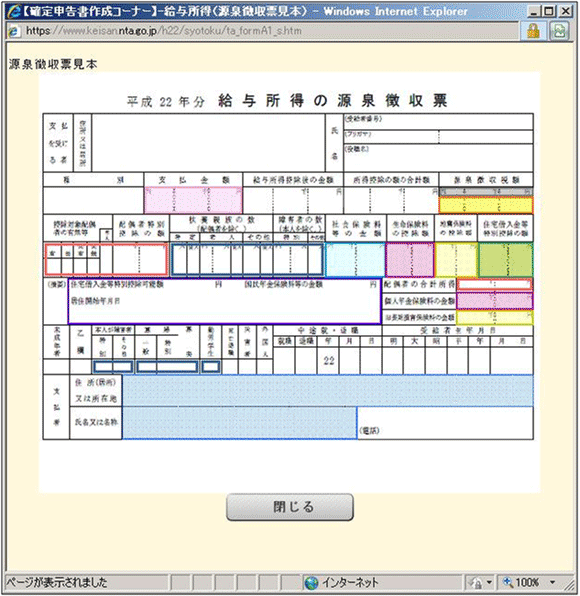This screenshot has height=596, width=580.
Task: Click the 給与所得控除後の金額 column header
Action: (293, 180)
